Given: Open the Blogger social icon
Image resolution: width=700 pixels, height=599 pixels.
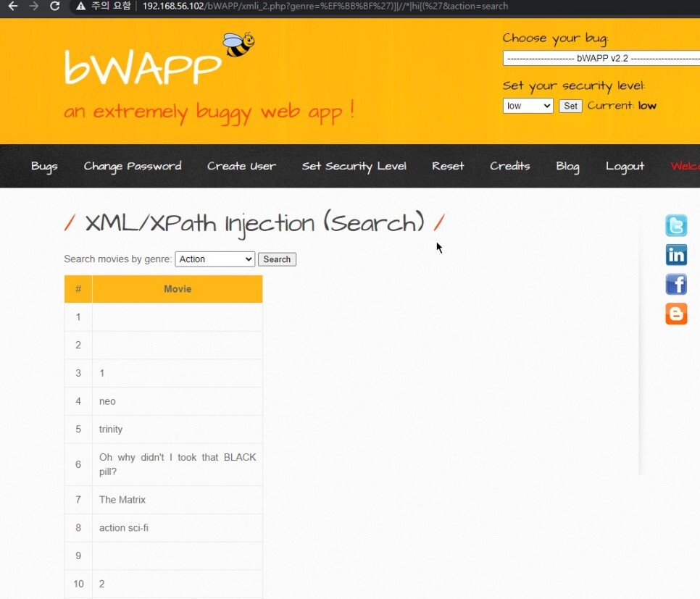Looking at the screenshot, I should click(x=676, y=314).
